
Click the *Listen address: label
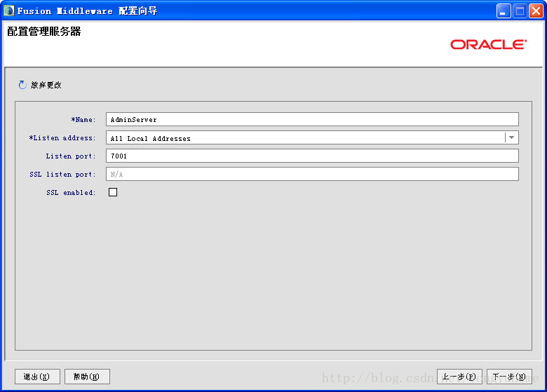coord(62,137)
